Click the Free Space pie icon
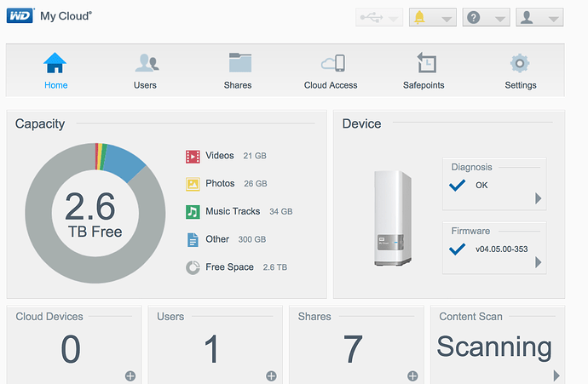Image resolution: width=588 pixels, height=384 pixels. click(x=193, y=267)
